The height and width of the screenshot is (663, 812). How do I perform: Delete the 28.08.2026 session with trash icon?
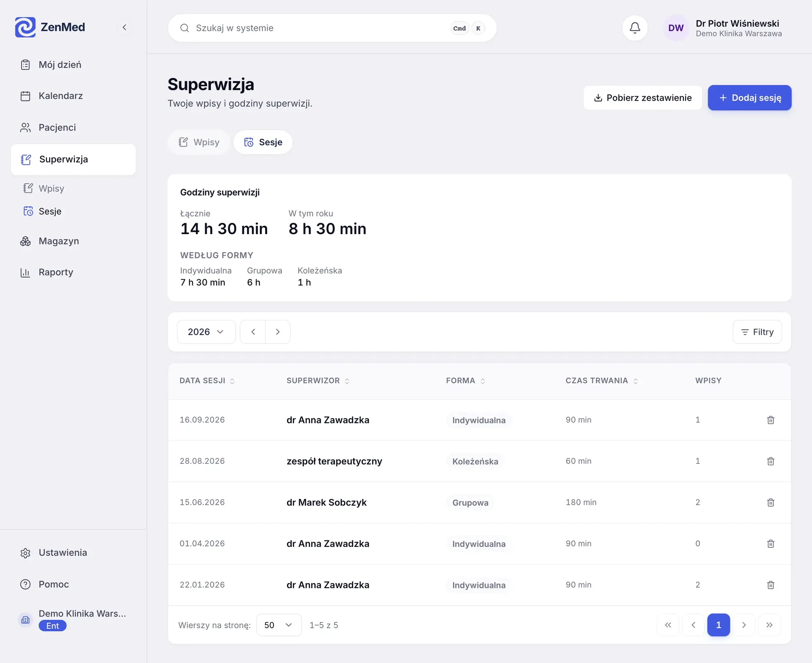(770, 461)
